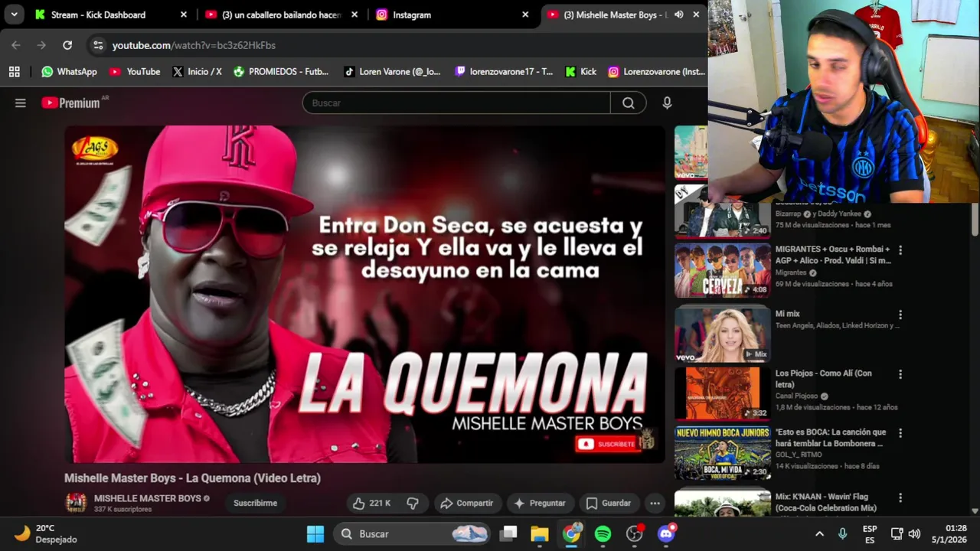This screenshot has height=551, width=980.
Task: Open the Windows Start menu
Action: coord(315,533)
